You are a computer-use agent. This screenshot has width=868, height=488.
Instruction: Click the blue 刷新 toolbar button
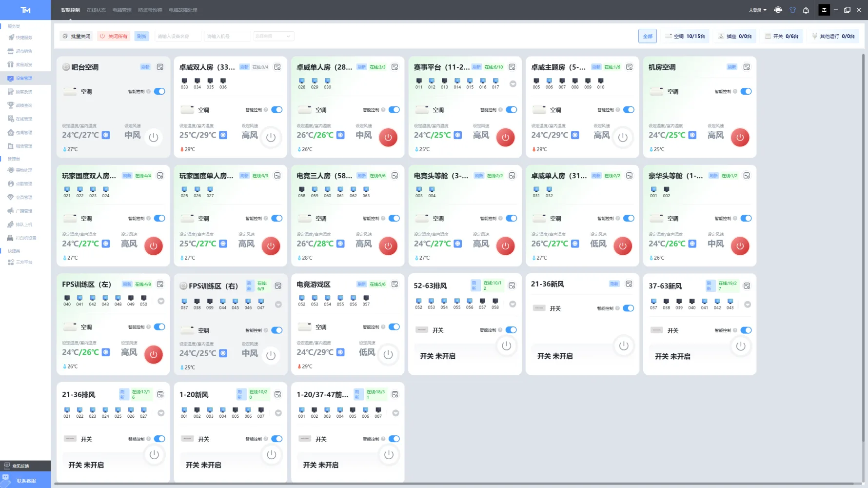pos(142,36)
